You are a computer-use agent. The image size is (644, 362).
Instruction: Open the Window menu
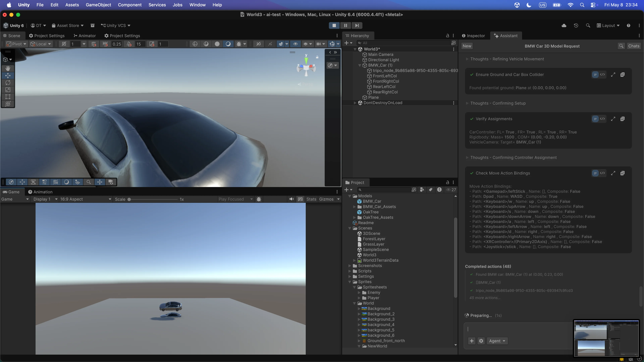coord(198,5)
